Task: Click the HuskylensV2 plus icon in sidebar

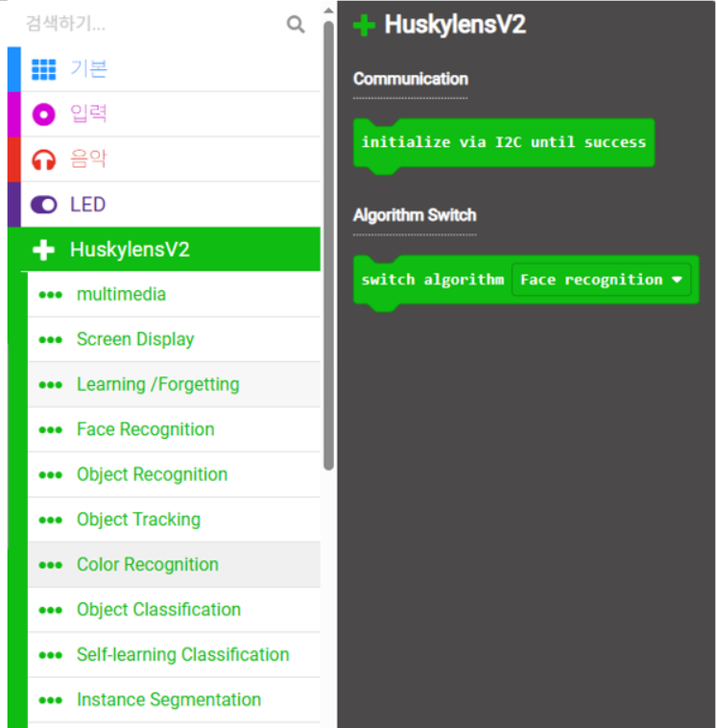Action: click(x=43, y=250)
